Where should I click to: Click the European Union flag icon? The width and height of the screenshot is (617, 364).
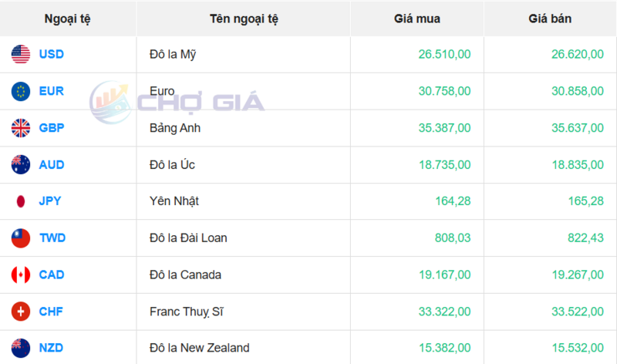point(20,91)
